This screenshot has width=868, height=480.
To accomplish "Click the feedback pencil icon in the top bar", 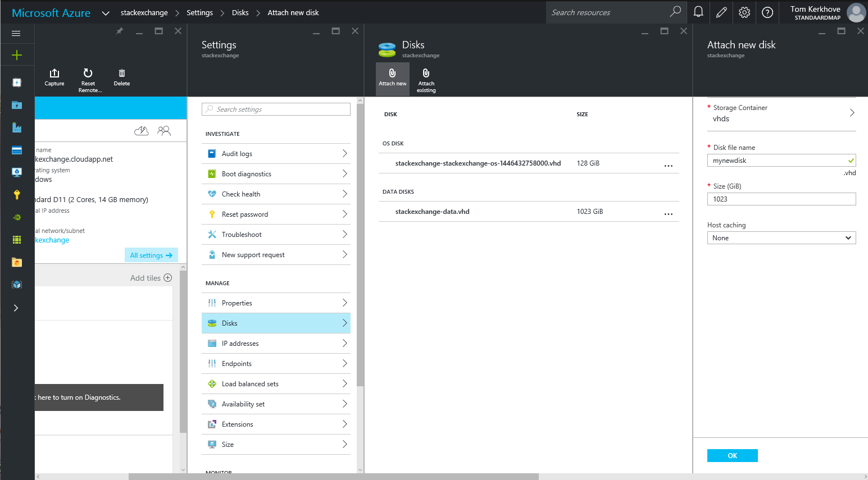I will (x=721, y=12).
